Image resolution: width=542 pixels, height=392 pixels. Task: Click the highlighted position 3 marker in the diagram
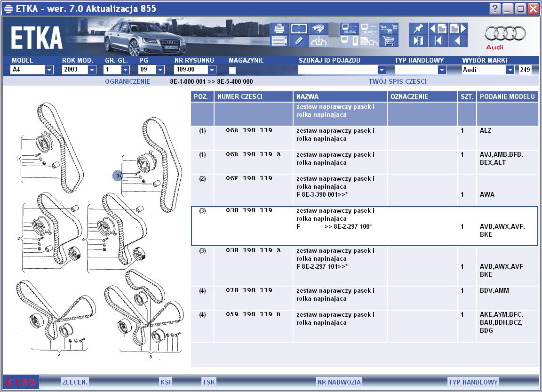click(x=118, y=176)
